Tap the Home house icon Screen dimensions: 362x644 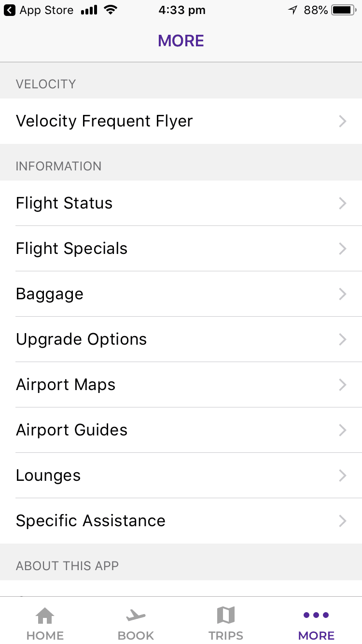point(45,616)
